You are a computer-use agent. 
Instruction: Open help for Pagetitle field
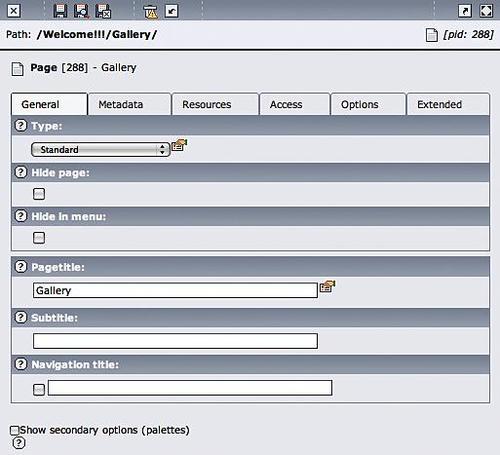[x=21, y=267]
